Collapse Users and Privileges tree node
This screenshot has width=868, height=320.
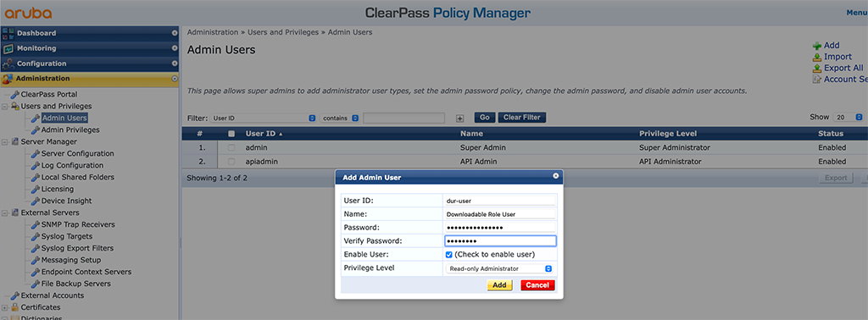[x=4, y=106]
